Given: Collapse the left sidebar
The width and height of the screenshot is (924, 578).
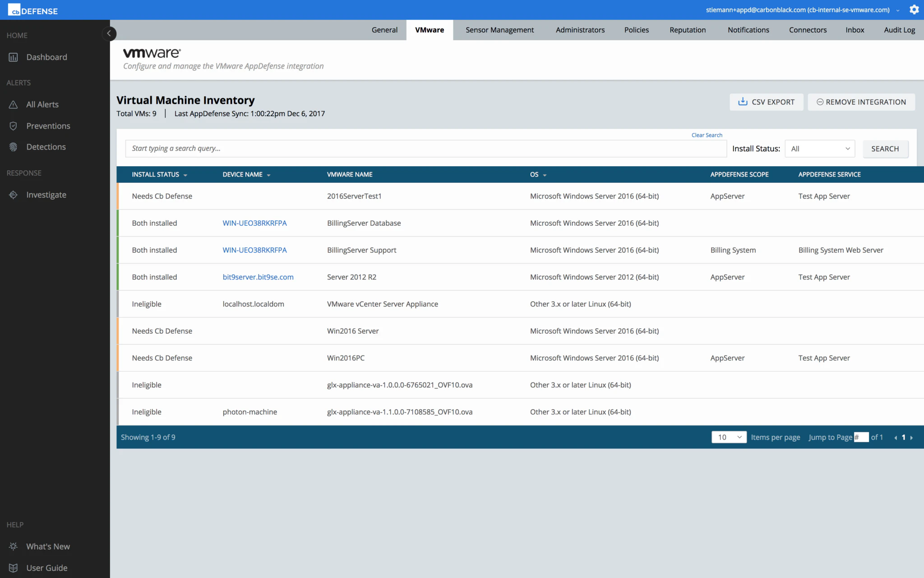Looking at the screenshot, I should (109, 33).
